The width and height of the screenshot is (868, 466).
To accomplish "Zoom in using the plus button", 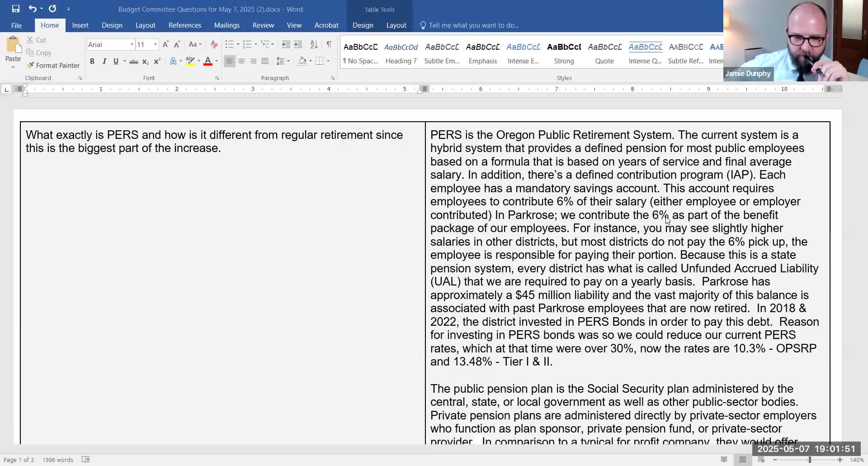I will coord(840,460).
